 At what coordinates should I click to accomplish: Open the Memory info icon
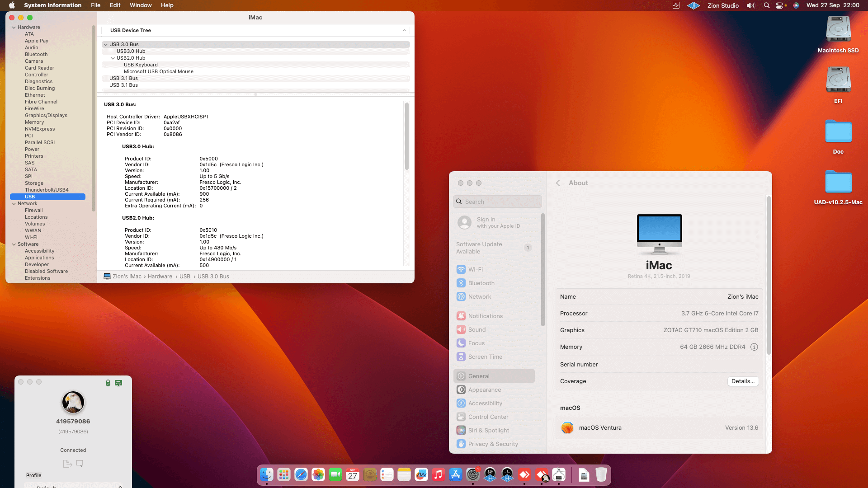(x=754, y=347)
